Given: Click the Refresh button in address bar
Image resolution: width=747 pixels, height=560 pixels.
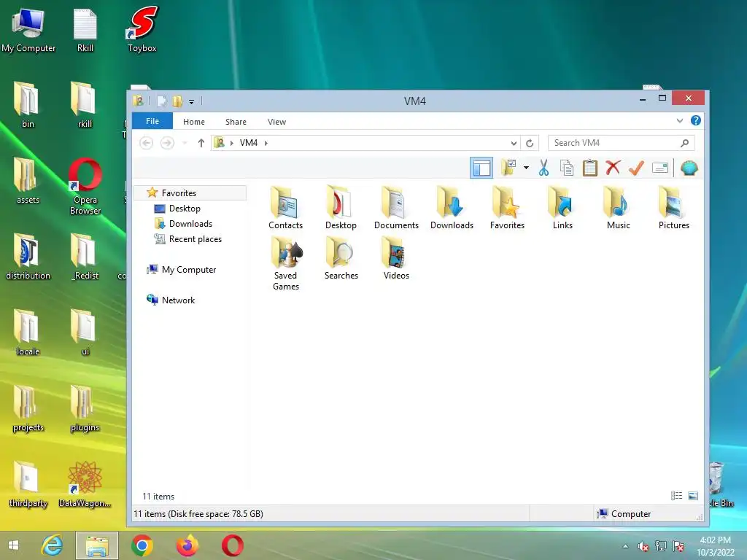Looking at the screenshot, I should 530,143.
